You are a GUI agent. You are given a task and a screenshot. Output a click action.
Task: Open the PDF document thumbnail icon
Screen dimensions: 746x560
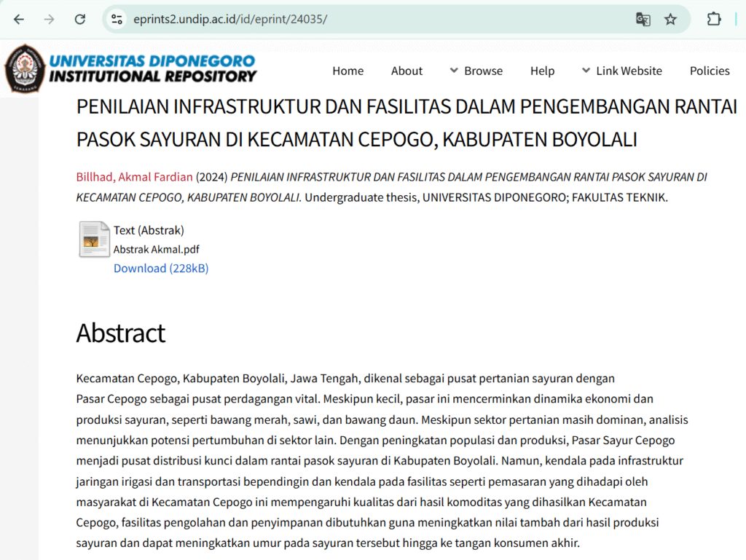coord(94,240)
